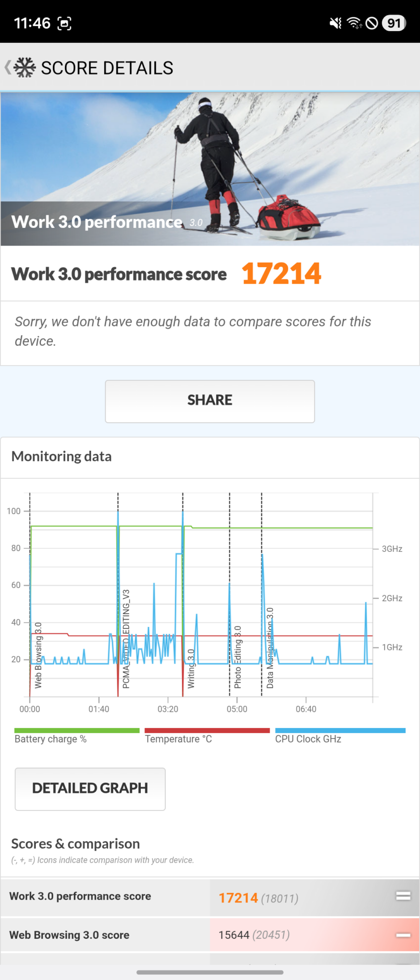420x980 pixels.
Task: Tap the Work 3.0 performance banner image
Action: (x=210, y=169)
